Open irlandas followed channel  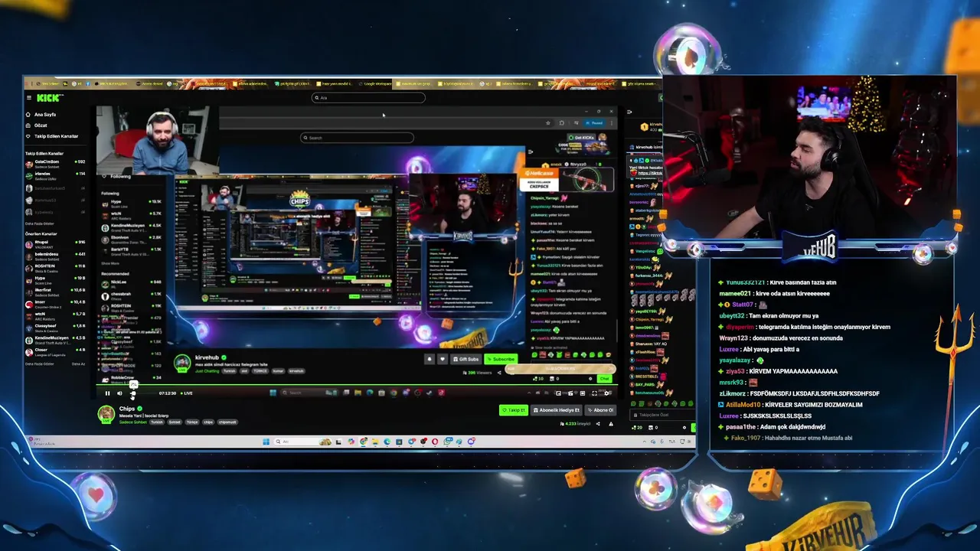tap(55, 175)
